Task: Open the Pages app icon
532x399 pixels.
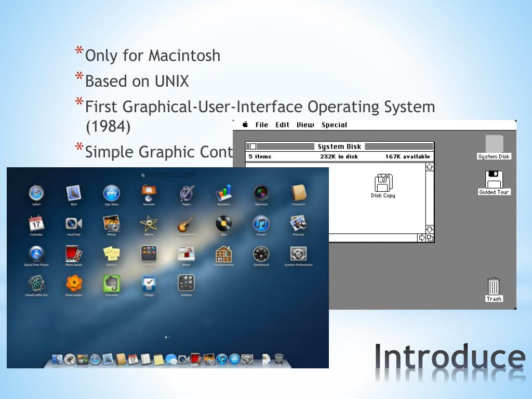Action: tap(187, 193)
